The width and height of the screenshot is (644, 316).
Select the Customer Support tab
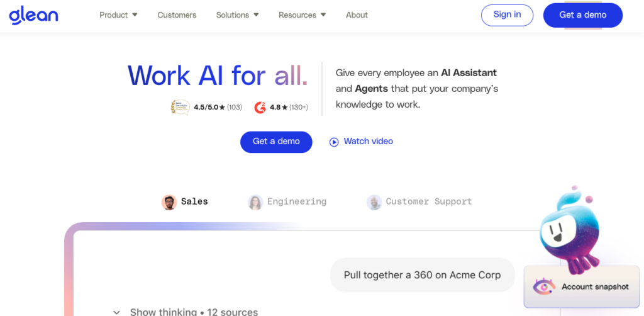428,202
